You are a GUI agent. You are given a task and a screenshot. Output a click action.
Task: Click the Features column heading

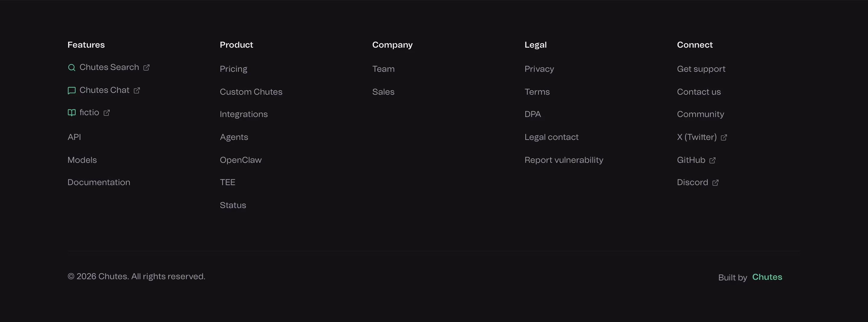pyautogui.click(x=86, y=45)
